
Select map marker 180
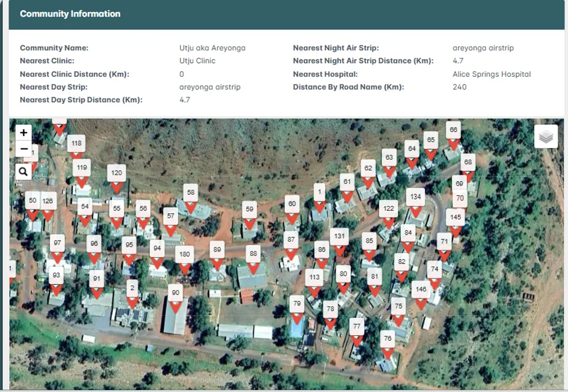[x=185, y=260]
